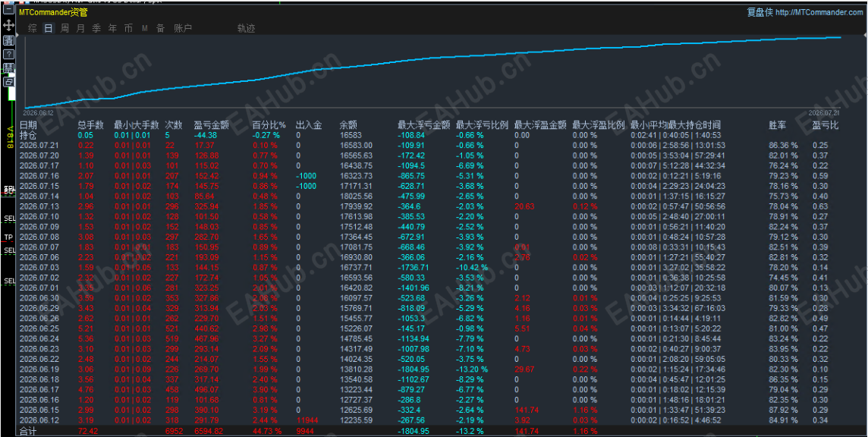Click the 最大浮亏金额 column header
868x437 pixels.
click(x=423, y=125)
